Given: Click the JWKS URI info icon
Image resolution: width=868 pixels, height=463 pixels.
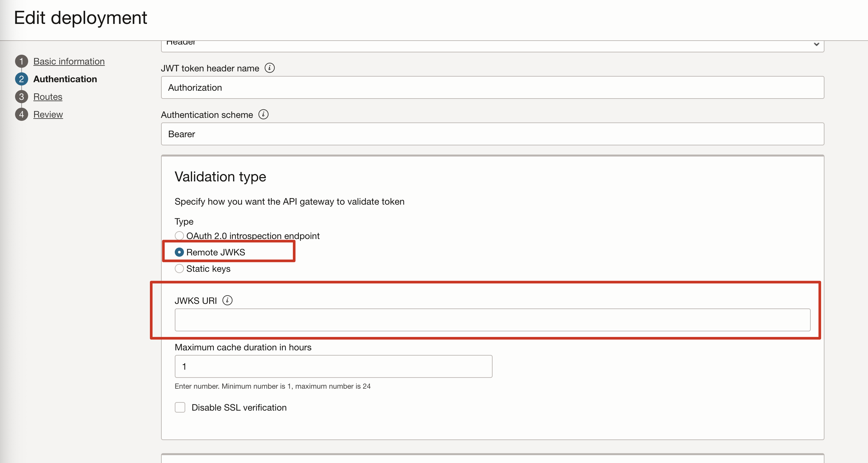Looking at the screenshot, I should click(227, 300).
